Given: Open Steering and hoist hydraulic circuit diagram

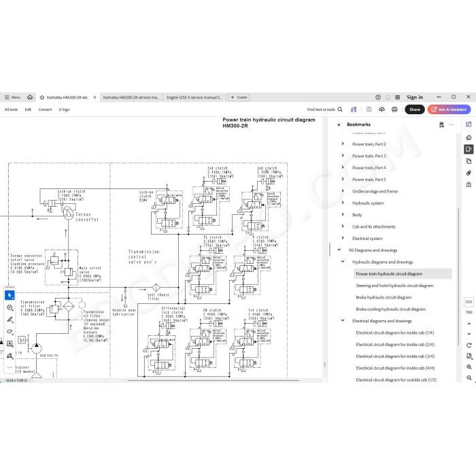Looking at the screenshot, I should pyautogui.click(x=394, y=286).
